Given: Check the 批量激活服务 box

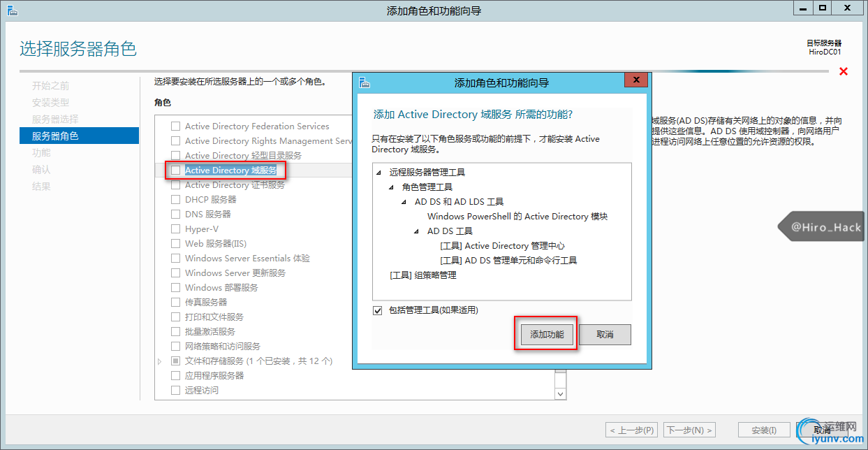Looking at the screenshot, I should coord(176,332).
